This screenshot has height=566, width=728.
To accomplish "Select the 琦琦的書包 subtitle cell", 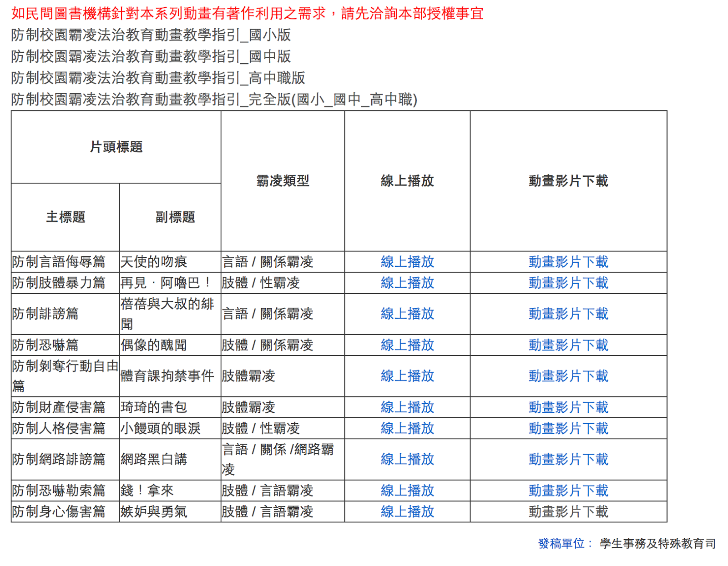I will [x=170, y=407].
